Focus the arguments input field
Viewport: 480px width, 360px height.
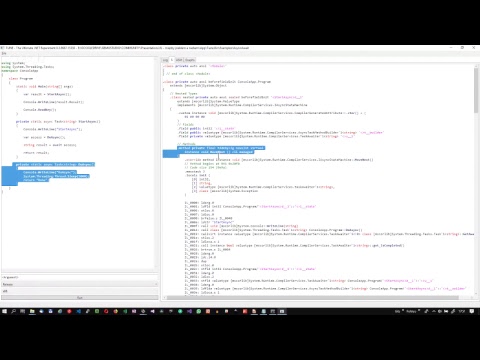coord(80,277)
